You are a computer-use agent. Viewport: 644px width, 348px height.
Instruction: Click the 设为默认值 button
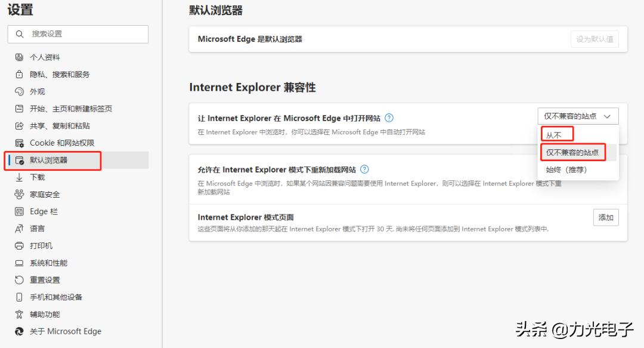595,39
